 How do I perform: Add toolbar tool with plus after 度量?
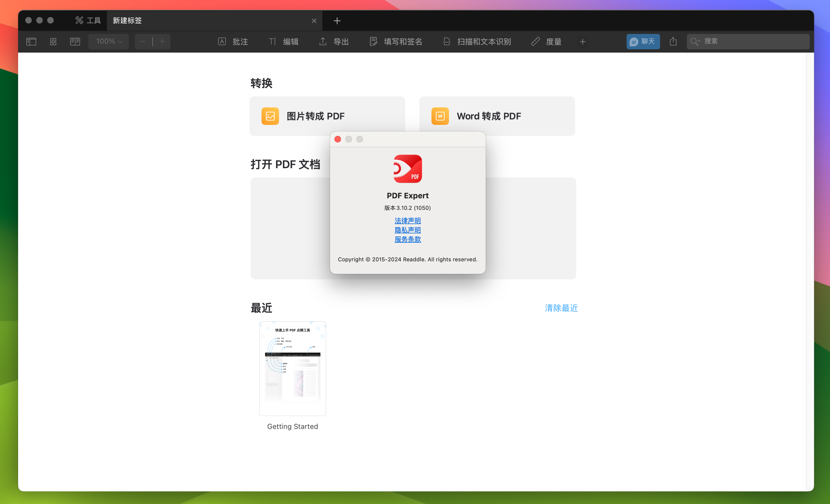[583, 42]
